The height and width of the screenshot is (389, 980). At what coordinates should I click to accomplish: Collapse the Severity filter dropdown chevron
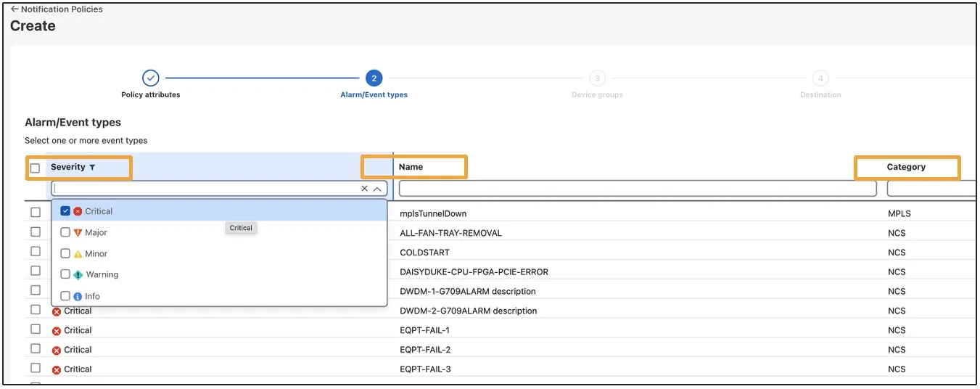(377, 189)
